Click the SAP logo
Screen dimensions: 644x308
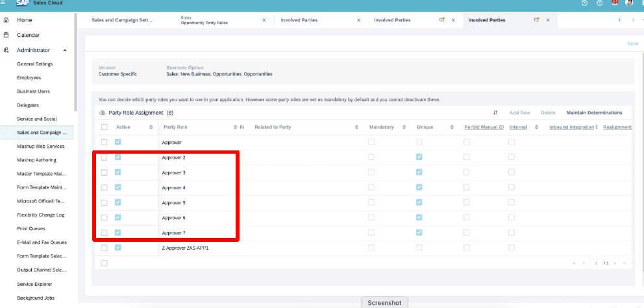25,3
